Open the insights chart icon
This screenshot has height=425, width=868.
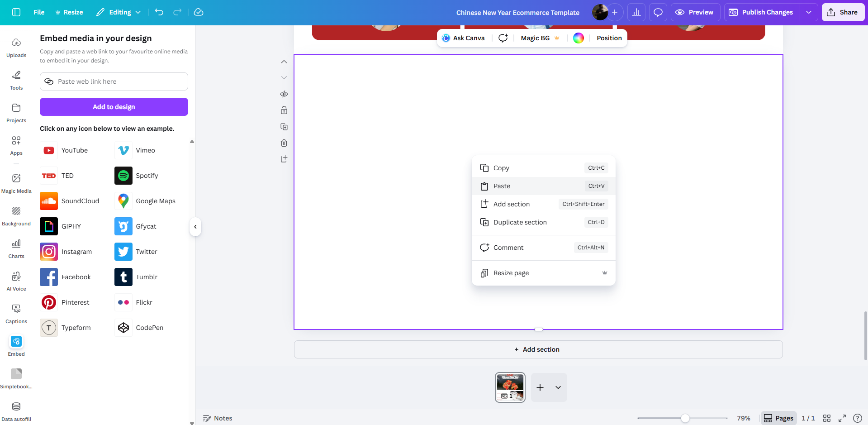(x=636, y=12)
